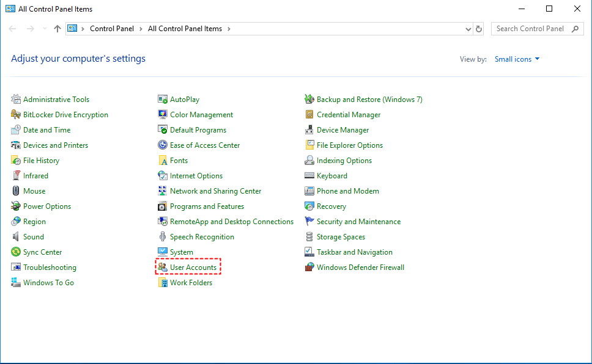Click the Internet Options icon
Viewport: 592px width, 364px height.
pos(163,176)
